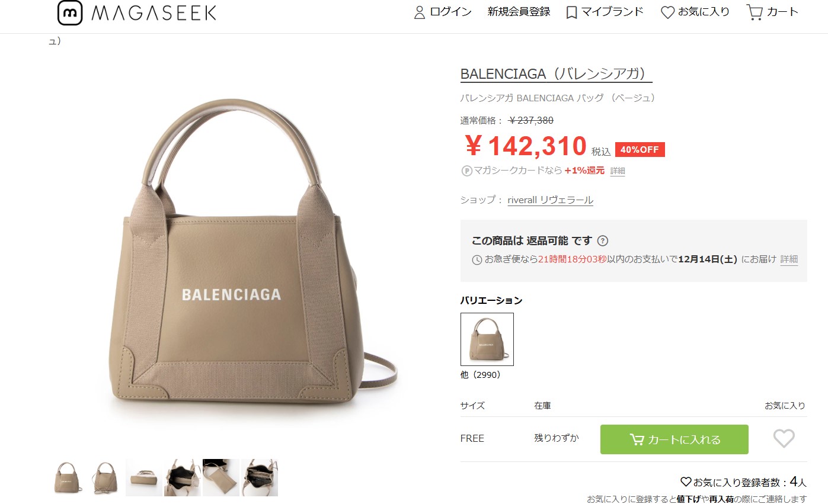Select the top-view bag thumbnail
Viewport: 828px width, 504px height.
pyautogui.click(x=143, y=477)
